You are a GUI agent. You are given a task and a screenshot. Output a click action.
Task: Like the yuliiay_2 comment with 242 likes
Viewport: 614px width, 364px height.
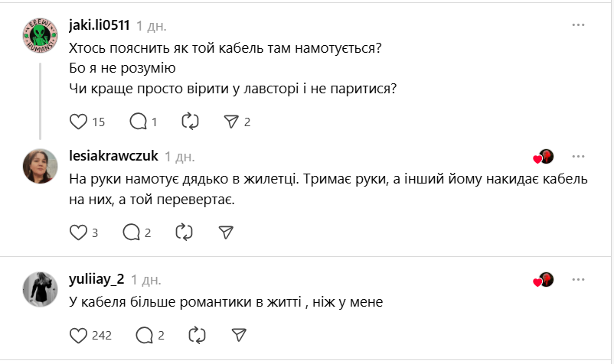79,335
